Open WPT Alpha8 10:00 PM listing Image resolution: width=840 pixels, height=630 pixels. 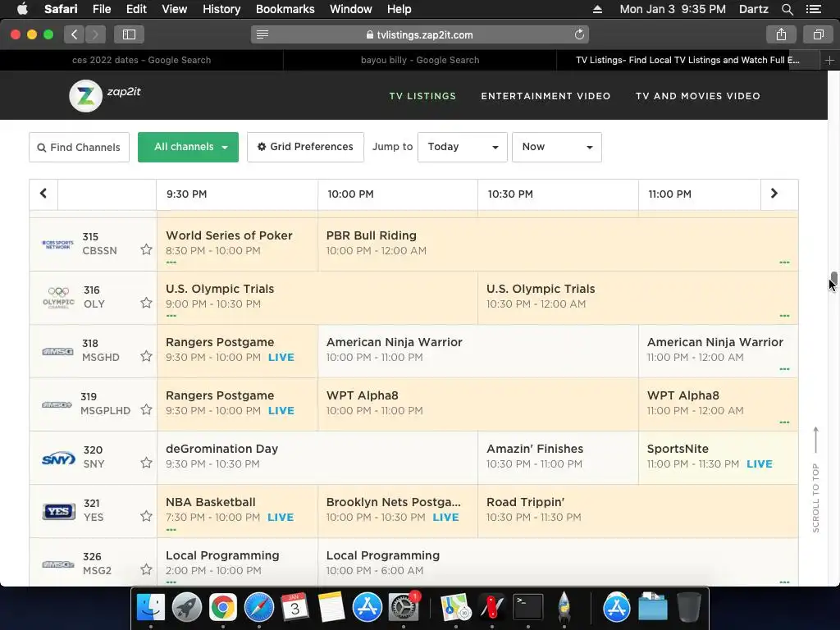coord(478,404)
